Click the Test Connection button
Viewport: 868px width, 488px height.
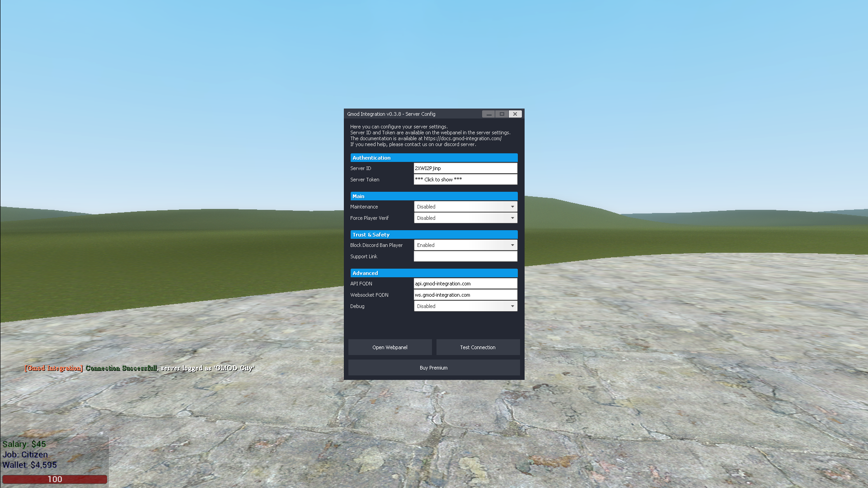tap(478, 347)
